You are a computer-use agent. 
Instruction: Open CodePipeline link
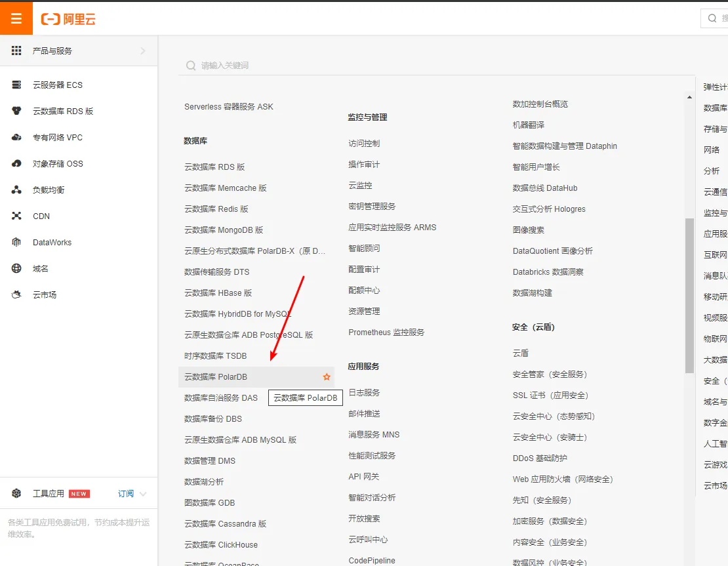tap(372, 561)
